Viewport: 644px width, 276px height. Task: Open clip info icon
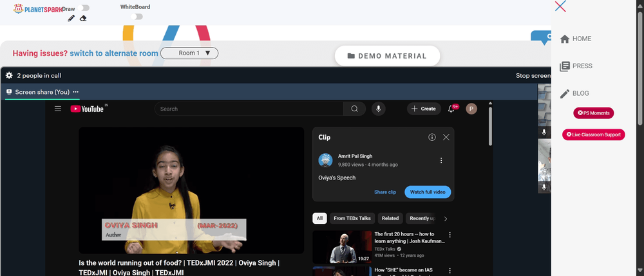(431, 138)
